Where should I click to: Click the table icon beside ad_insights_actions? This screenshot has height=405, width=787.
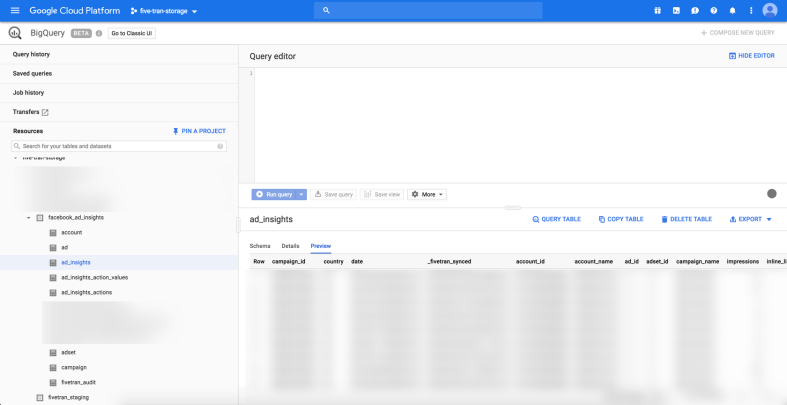click(53, 293)
